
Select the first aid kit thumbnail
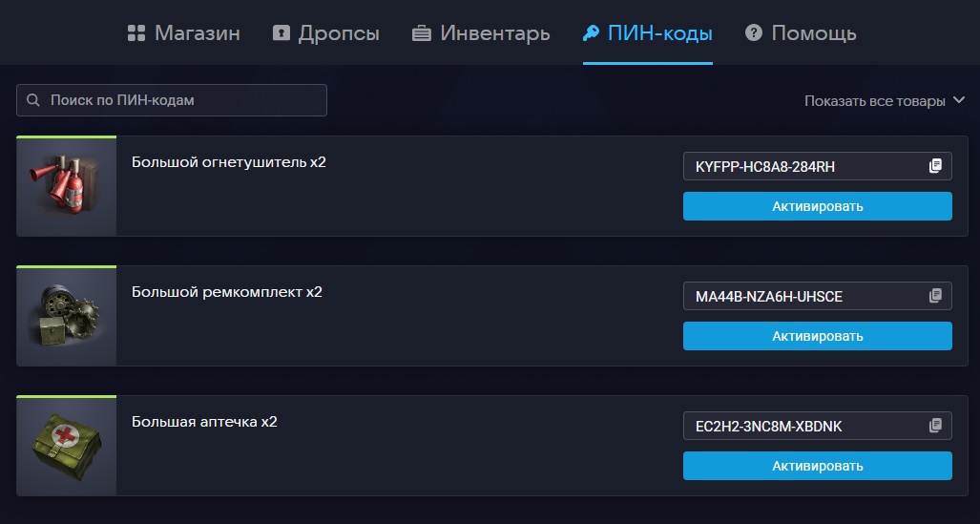pyautogui.click(x=67, y=446)
